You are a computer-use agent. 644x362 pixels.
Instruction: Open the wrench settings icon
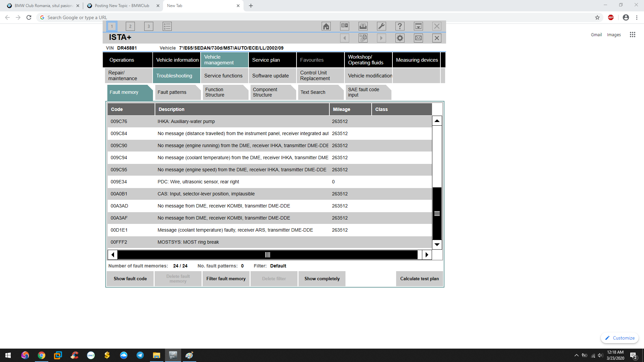coord(381,26)
